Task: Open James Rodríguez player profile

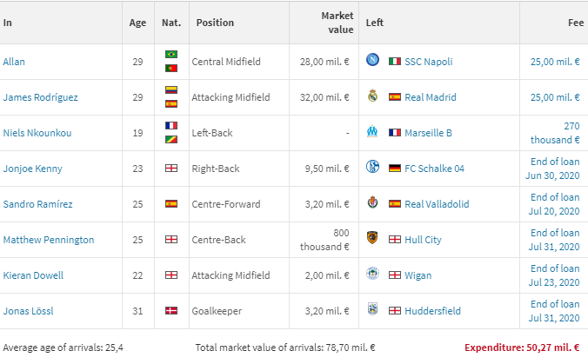Action: (x=40, y=97)
